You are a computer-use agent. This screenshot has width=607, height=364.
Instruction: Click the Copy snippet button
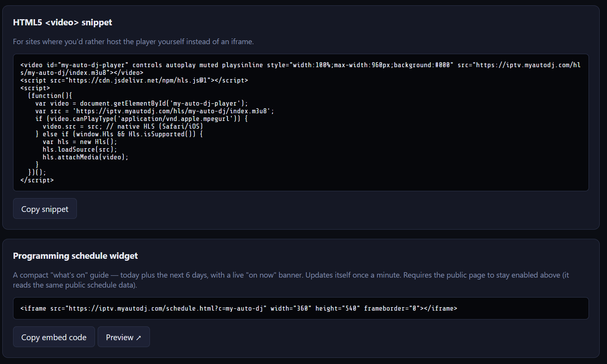click(45, 208)
